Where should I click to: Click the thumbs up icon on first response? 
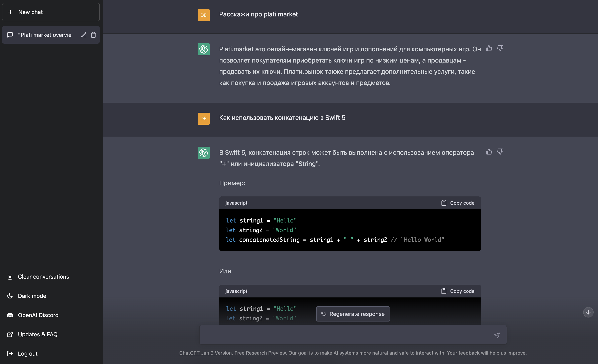pos(489,48)
